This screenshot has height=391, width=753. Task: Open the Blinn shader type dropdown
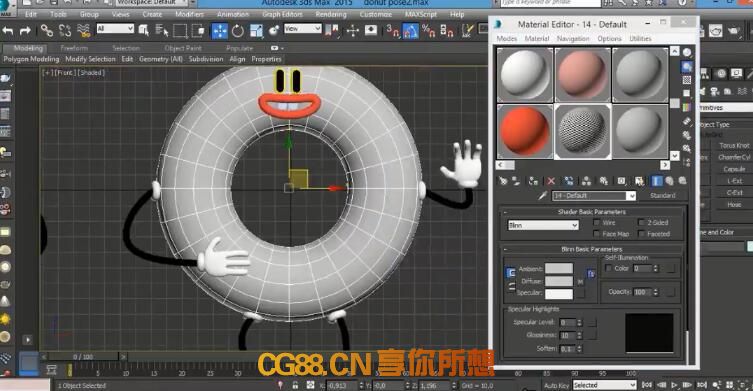[x=543, y=225]
